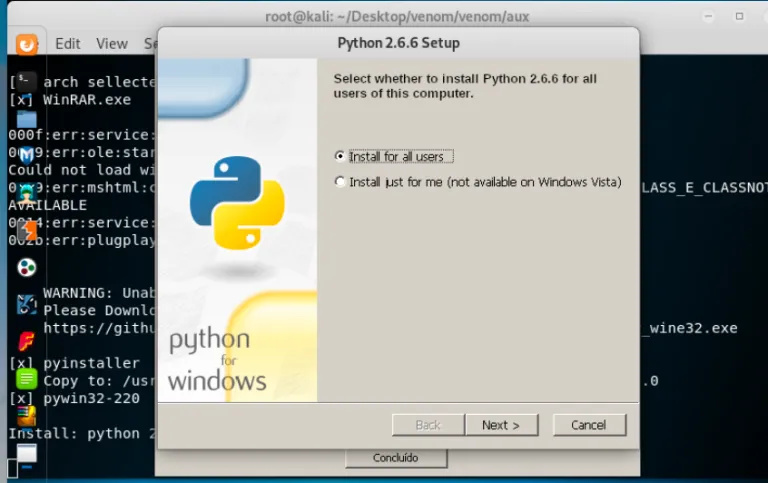This screenshot has width=768, height=483.
Task: Click the Python logo in setup dialog
Action: click(237, 202)
